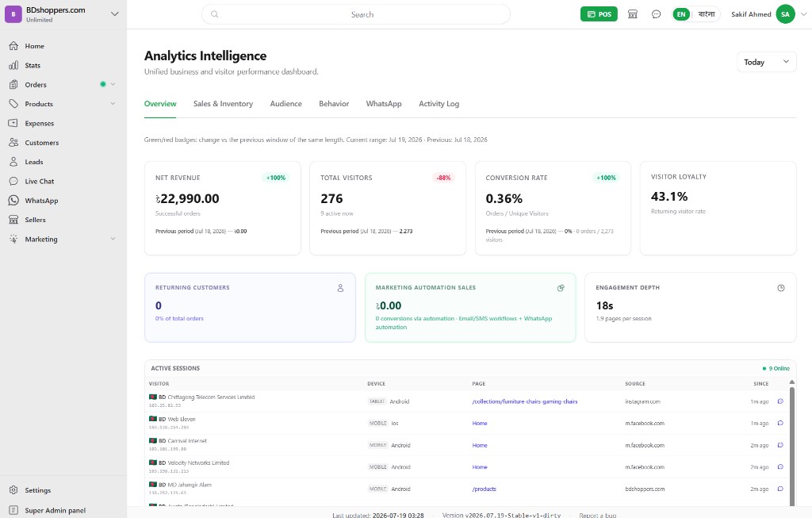812x518 pixels.
Task: Select the Overview tab
Action: click(160, 104)
